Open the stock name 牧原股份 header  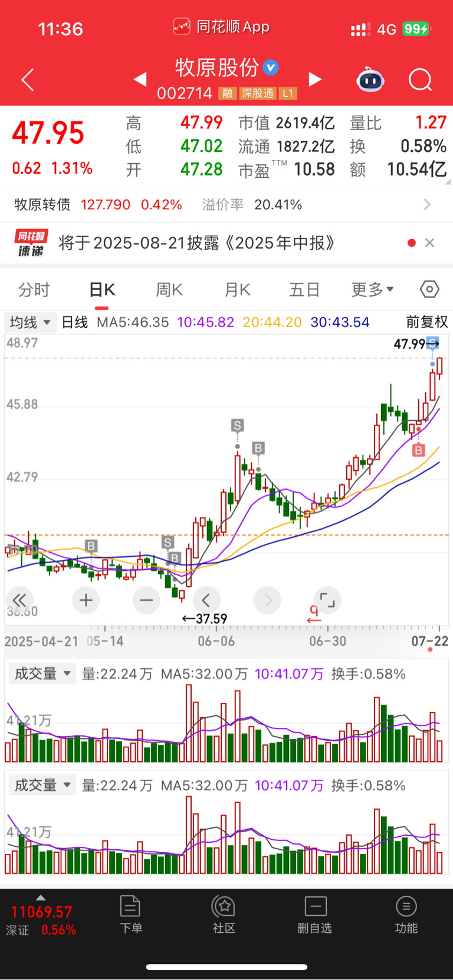217,68
